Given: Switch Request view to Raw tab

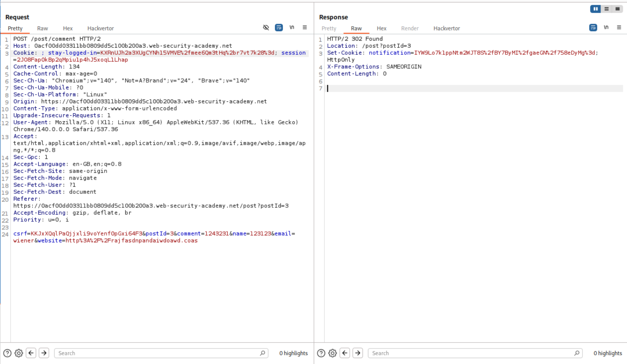Looking at the screenshot, I should tap(43, 29).
